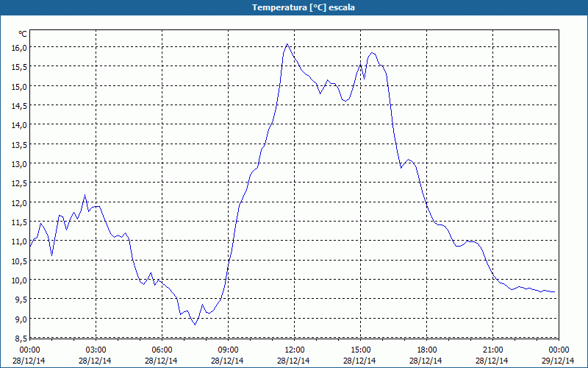Click the 10,0 y-axis label

20,281
